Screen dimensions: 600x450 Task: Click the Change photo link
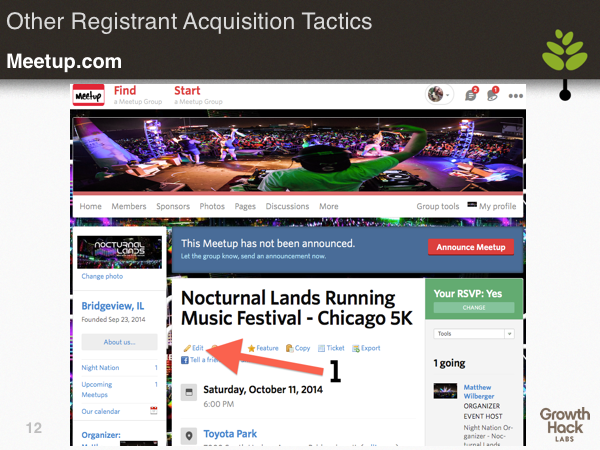click(102, 276)
